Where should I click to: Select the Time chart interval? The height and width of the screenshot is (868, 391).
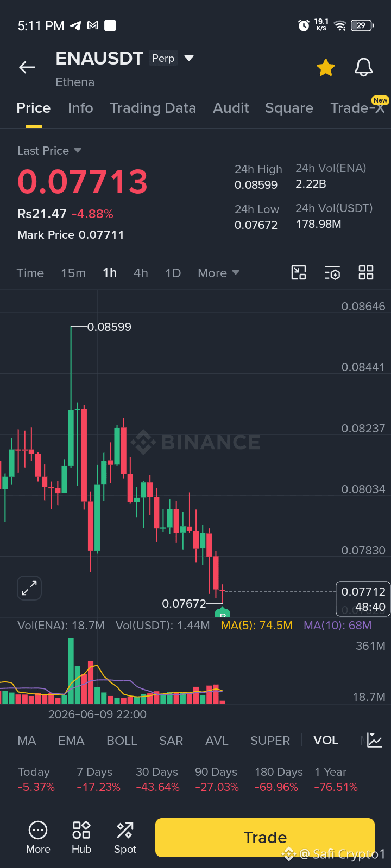30,273
